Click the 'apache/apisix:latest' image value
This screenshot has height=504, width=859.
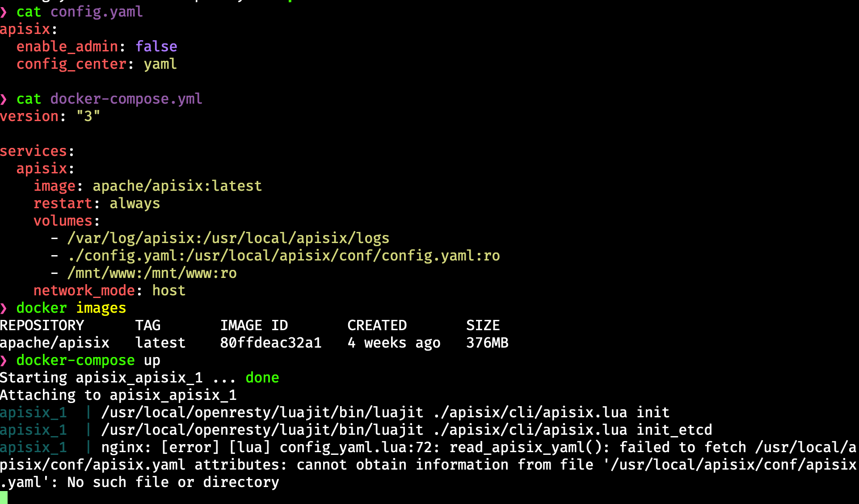(177, 186)
